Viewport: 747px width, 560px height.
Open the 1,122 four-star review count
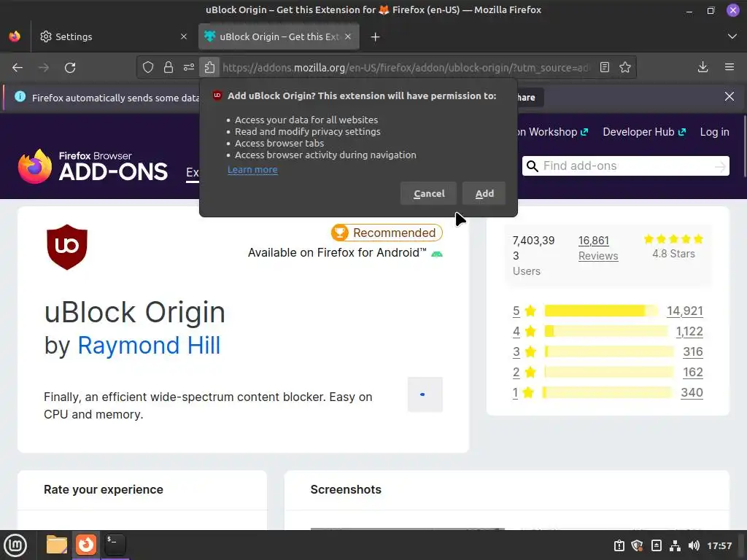point(689,332)
